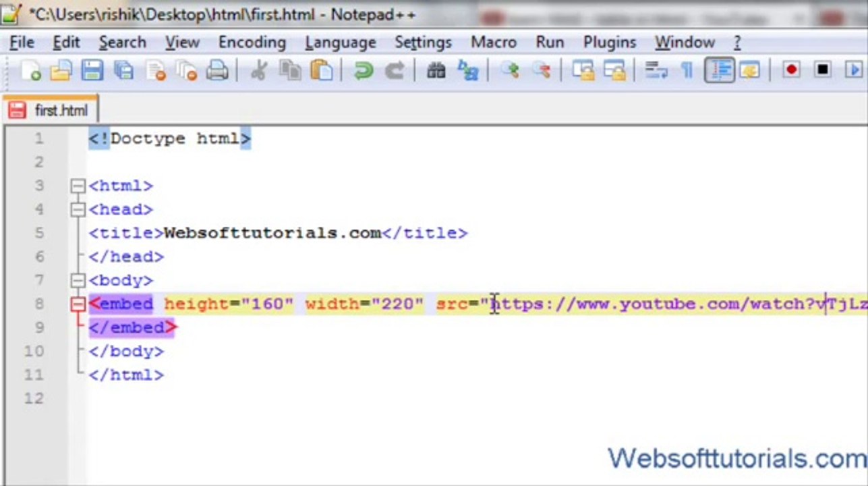Open the Encoding menu
This screenshot has height=486, width=868.
coord(252,43)
